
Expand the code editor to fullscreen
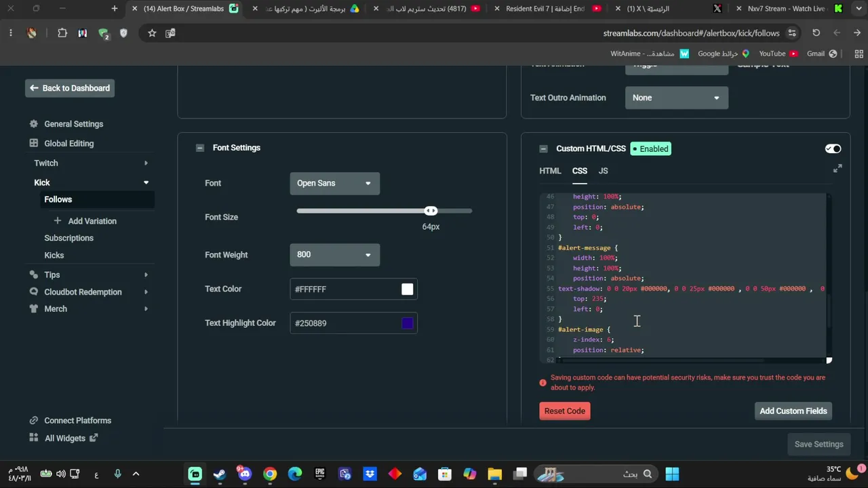click(837, 169)
